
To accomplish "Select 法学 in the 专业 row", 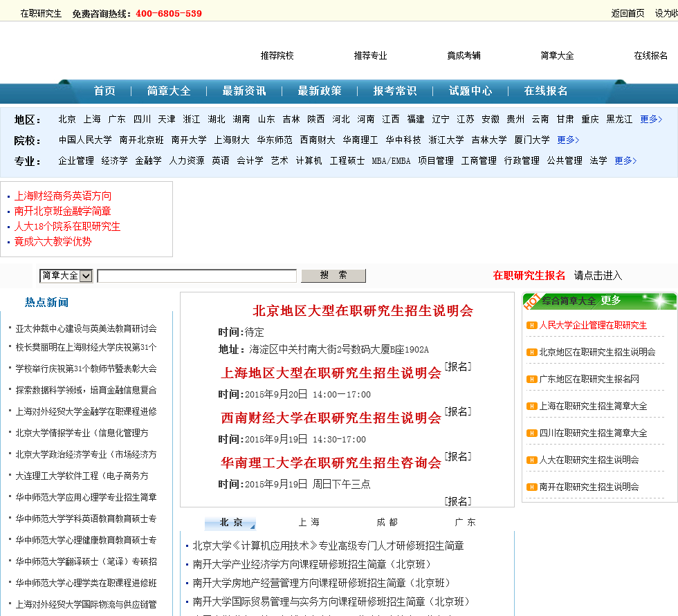I will point(598,160).
